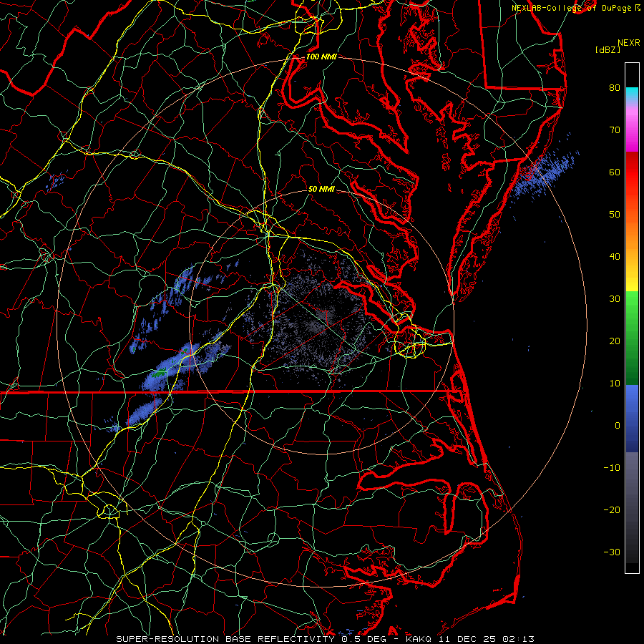
Task: Click the 40 dBZ value on the scale
Action: (615, 257)
